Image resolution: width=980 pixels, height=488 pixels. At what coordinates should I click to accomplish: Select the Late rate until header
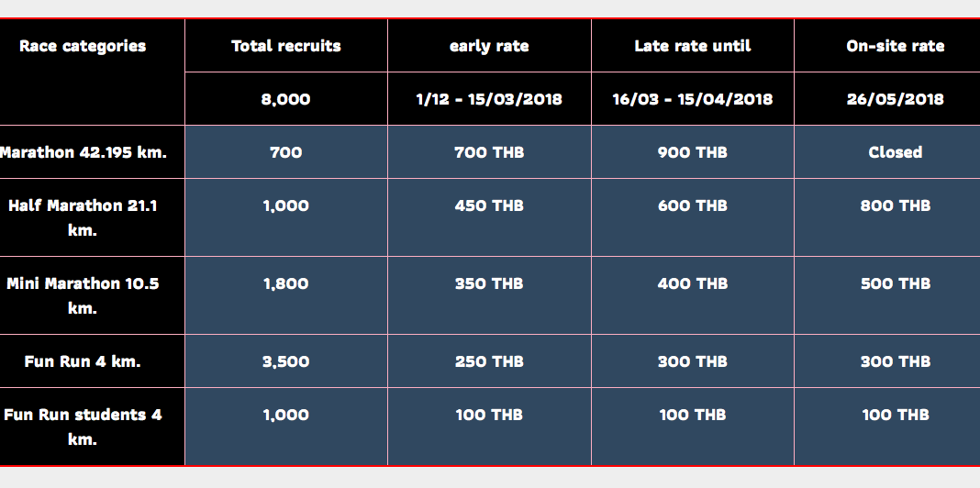[x=693, y=46]
